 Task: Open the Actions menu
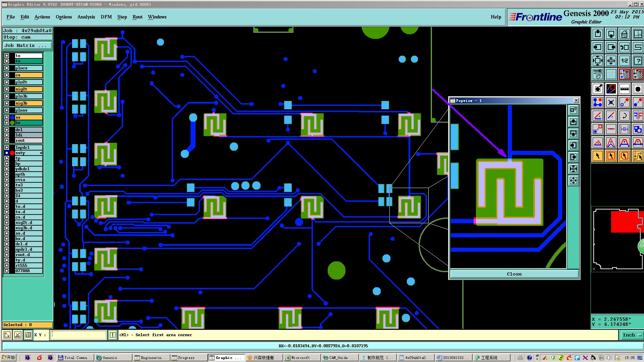point(42,17)
